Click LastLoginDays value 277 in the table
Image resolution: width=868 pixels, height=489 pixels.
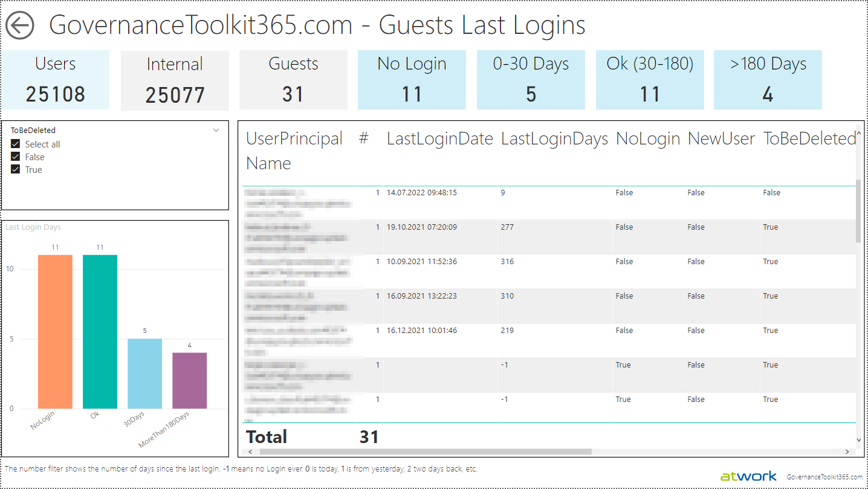pos(507,227)
